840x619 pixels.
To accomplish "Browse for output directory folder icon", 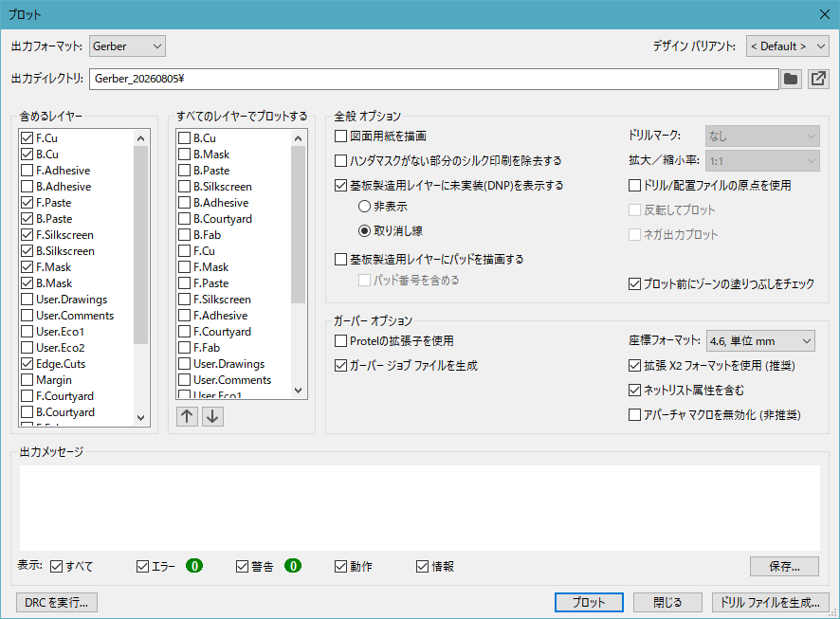I will pyautogui.click(x=791, y=79).
